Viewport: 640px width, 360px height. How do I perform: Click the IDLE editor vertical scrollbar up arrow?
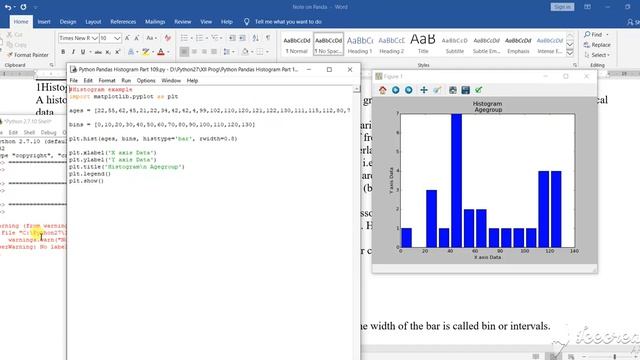point(357,89)
